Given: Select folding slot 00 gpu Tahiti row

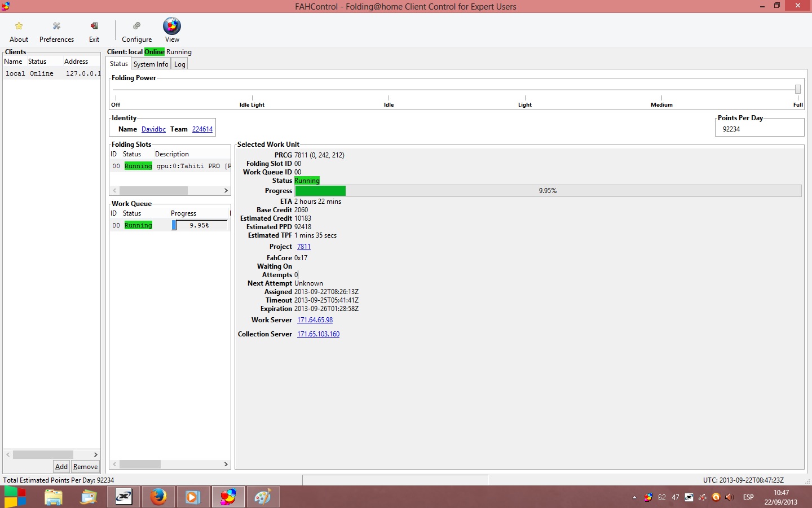Looking at the screenshot, I should [170, 166].
